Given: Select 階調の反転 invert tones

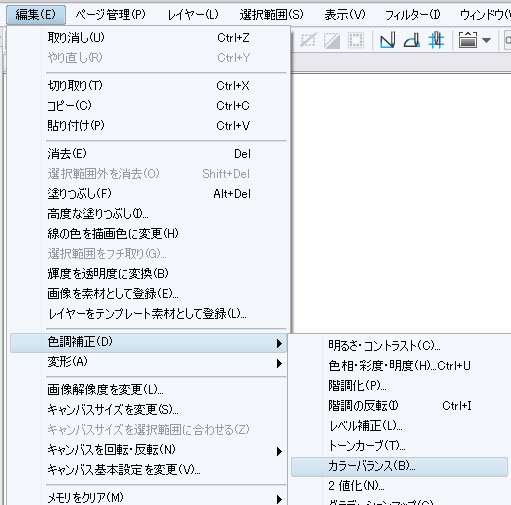Looking at the screenshot, I should coord(399,406).
